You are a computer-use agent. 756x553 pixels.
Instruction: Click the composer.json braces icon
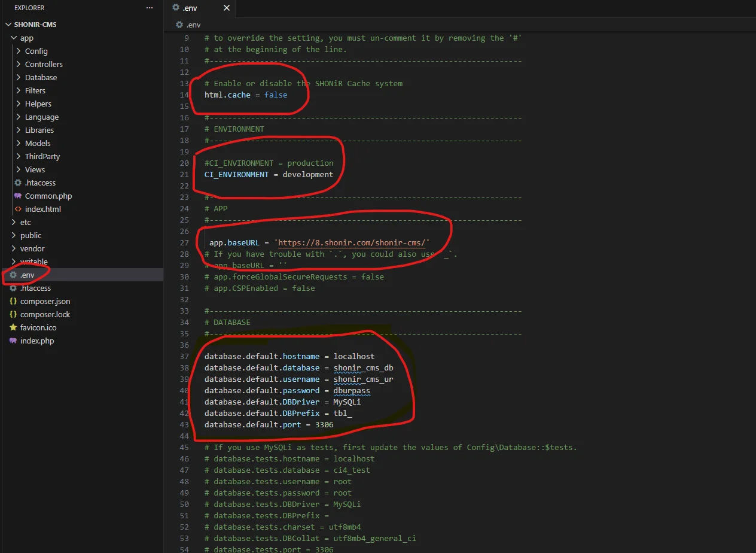pos(13,301)
